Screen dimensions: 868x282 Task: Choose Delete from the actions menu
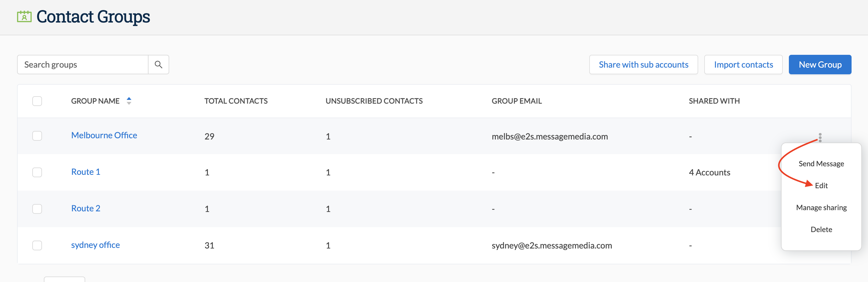click(x=821, y=229)
